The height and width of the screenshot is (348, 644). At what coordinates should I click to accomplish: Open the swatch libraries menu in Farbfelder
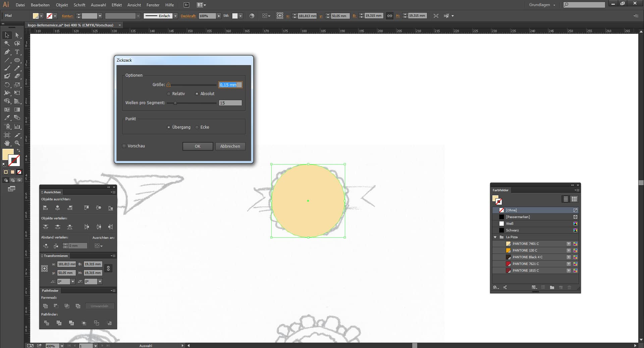point(495,287)
